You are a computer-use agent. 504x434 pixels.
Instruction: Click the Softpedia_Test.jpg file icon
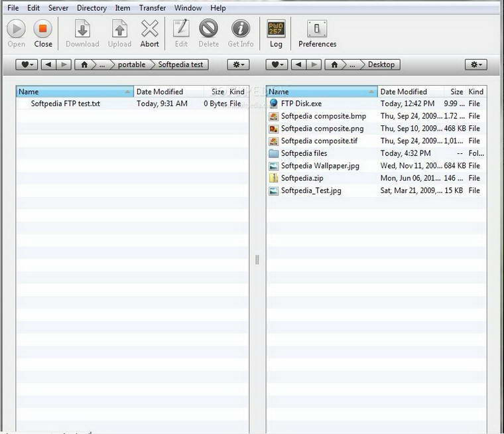coord(273,190)
